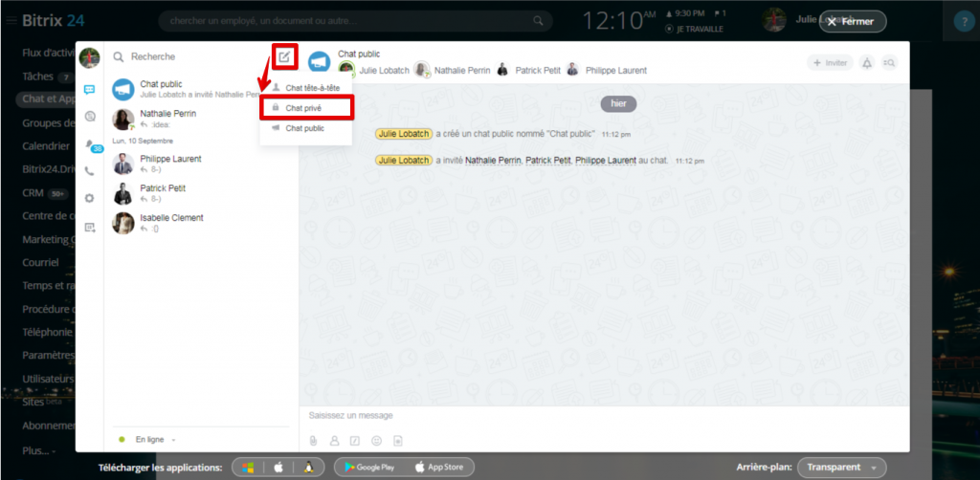Click the top search bar magnifier icon
Screen dimensions: 980x480
point(538,21)
